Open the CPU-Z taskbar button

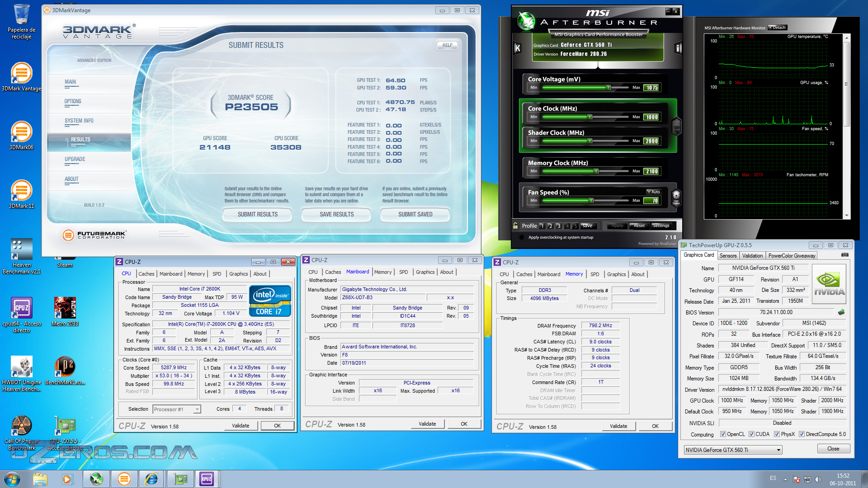point(207,479)
